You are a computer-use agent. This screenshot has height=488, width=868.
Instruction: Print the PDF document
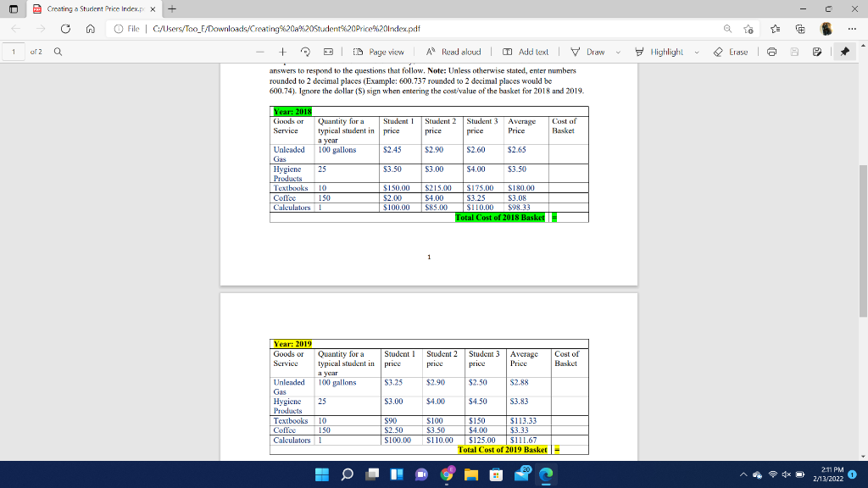(772, 52)
